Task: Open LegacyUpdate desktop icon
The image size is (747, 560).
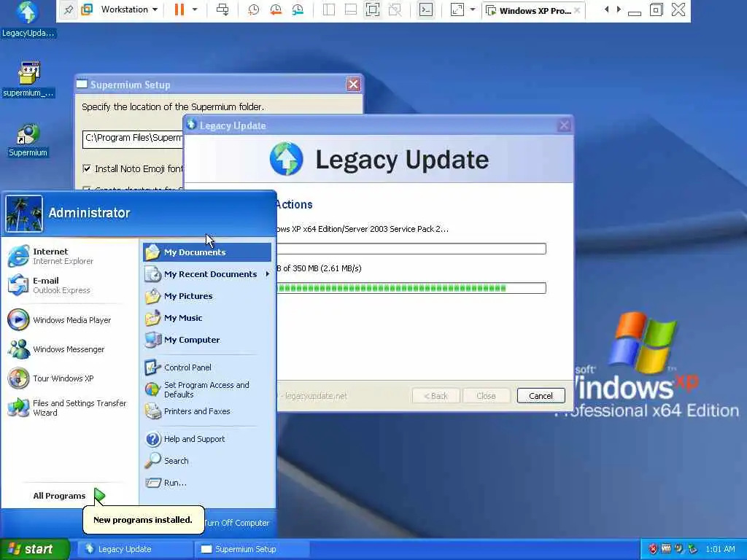Action: [x=28, y=20]
